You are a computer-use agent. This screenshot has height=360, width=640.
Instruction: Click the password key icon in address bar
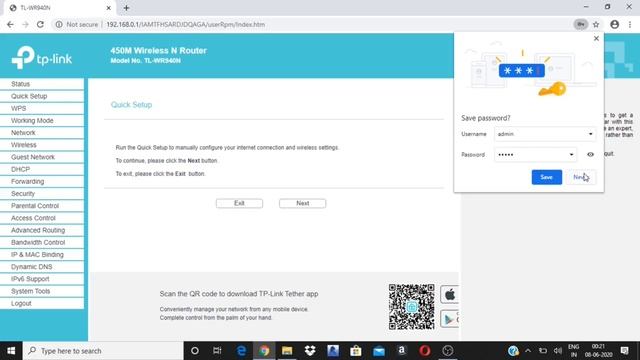click(x=580, y=24)
